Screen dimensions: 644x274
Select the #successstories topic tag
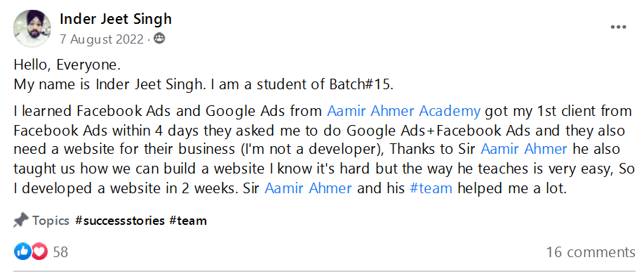click(x=120, y=221)
